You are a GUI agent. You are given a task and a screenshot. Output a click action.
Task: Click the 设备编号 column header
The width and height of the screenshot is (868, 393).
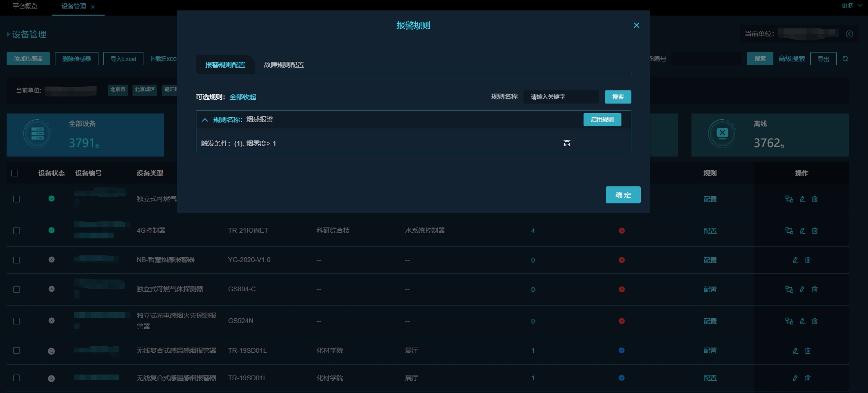tap(89, 173)
